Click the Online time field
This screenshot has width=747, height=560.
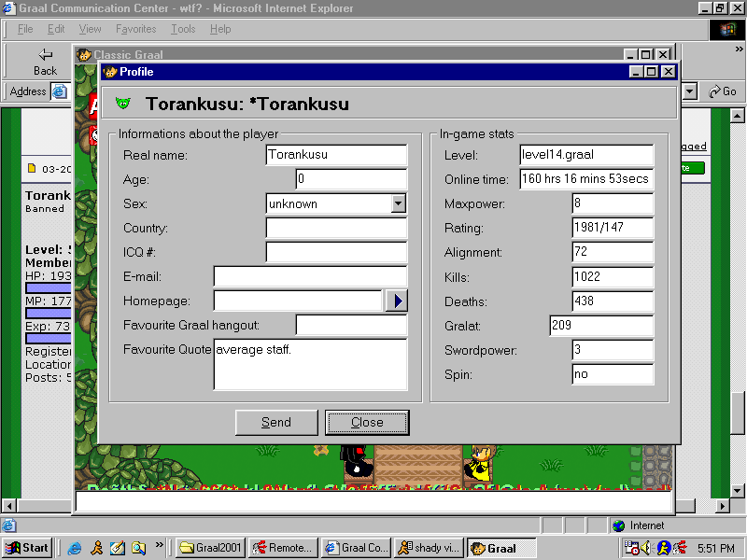[x=586, y=179]
